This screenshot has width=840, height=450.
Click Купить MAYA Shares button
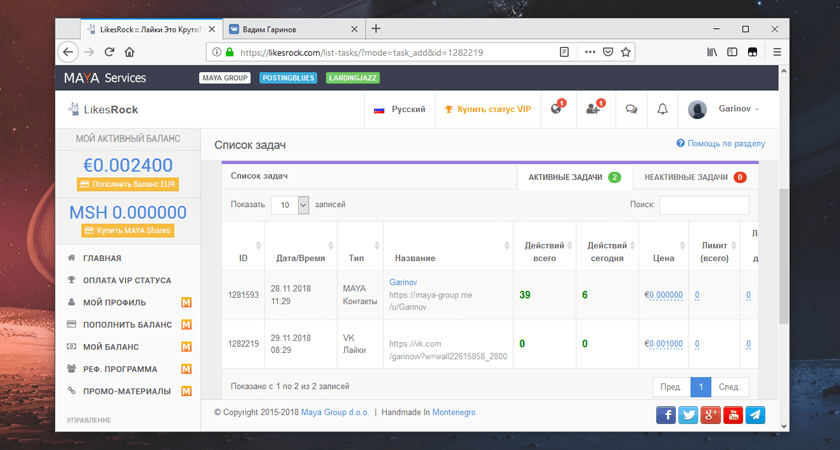pyautogui.click(x=128, y=230)
